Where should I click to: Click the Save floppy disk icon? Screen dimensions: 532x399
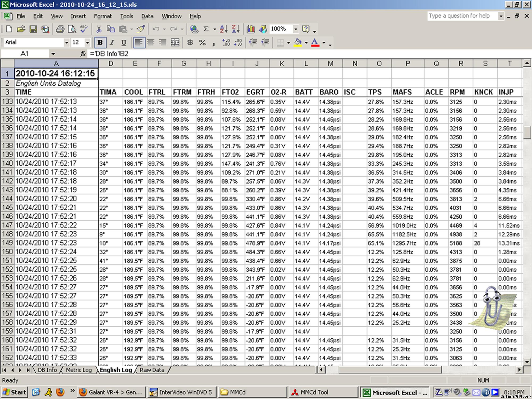coord(33,29)
